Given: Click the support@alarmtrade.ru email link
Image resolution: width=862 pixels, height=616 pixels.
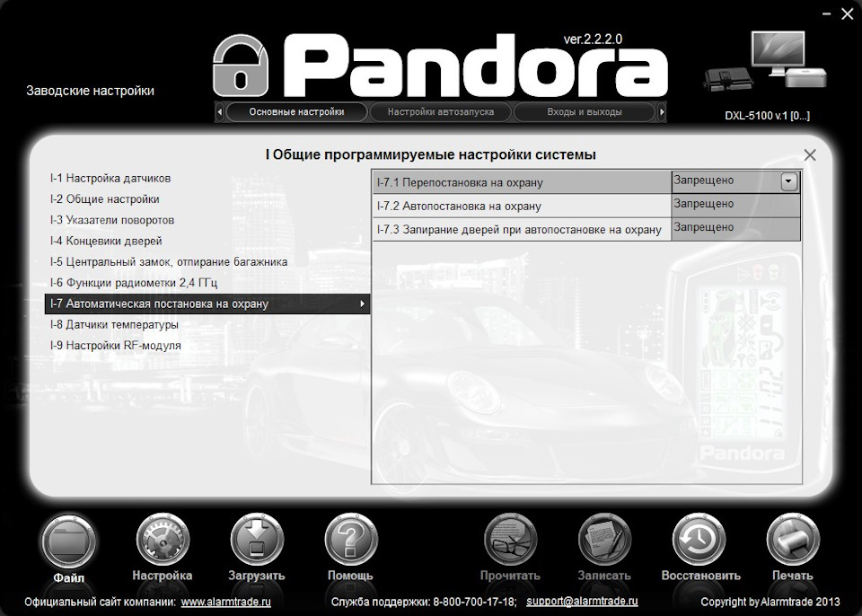Looking at the screenshot, I should point(582,602).
